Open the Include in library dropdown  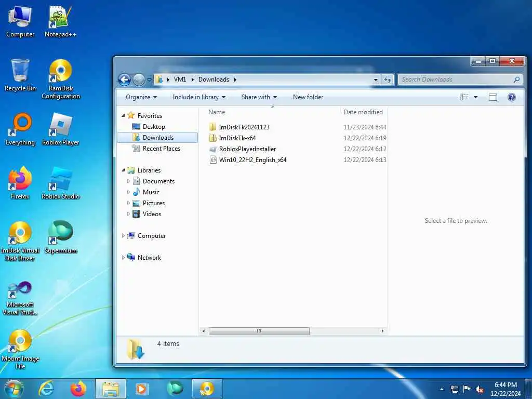(199, 97)
